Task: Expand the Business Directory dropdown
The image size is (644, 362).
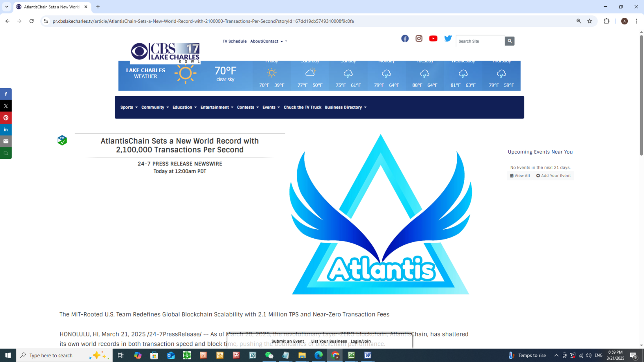Action: [345, 107]
